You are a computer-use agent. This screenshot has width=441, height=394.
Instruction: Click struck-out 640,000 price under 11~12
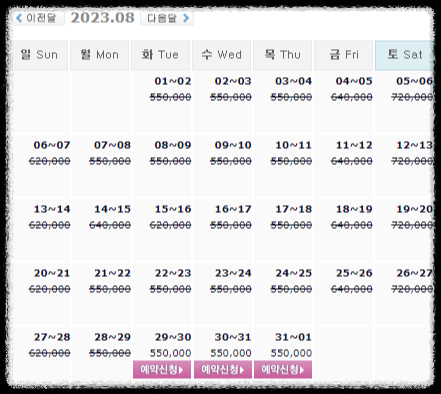352,161
